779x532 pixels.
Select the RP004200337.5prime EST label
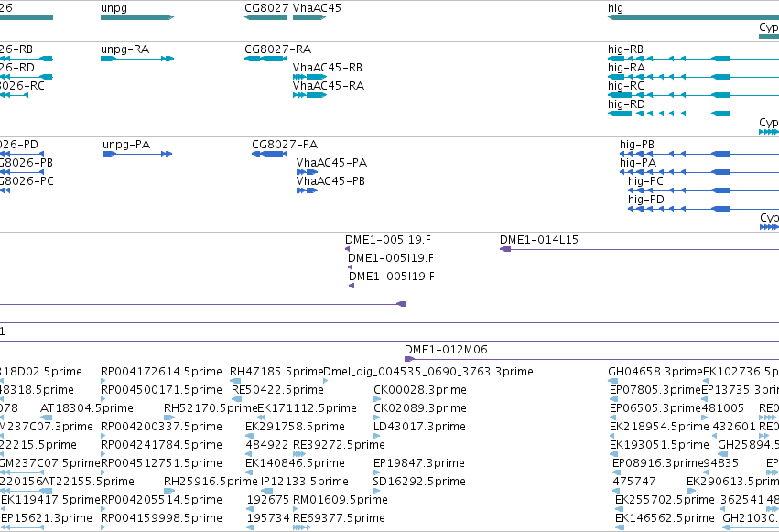(x=161, y=427)
